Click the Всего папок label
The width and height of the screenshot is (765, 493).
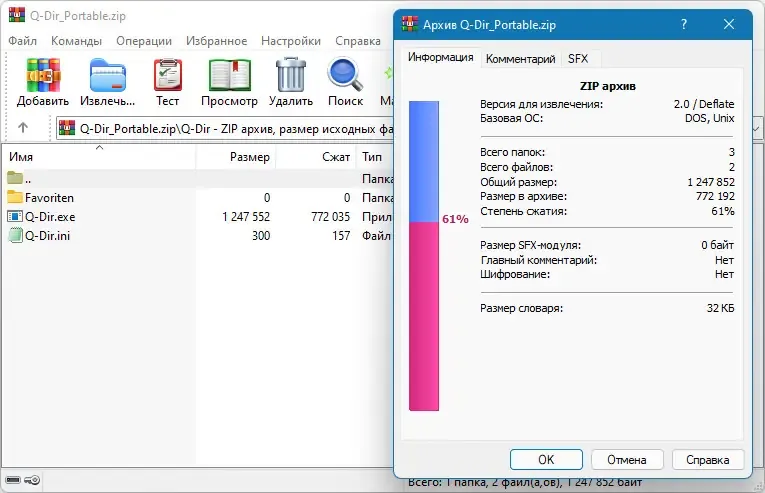pyautogui.click(x=512, y=152)
